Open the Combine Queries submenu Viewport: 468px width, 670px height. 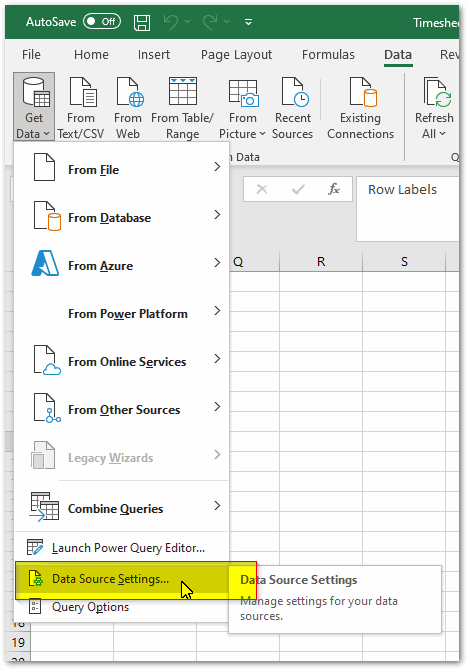tap(122, 508)
